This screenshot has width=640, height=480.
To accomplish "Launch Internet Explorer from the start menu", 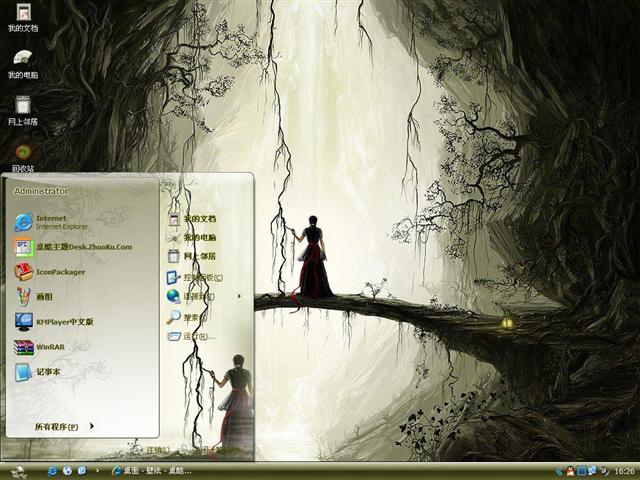I will 52,222.
